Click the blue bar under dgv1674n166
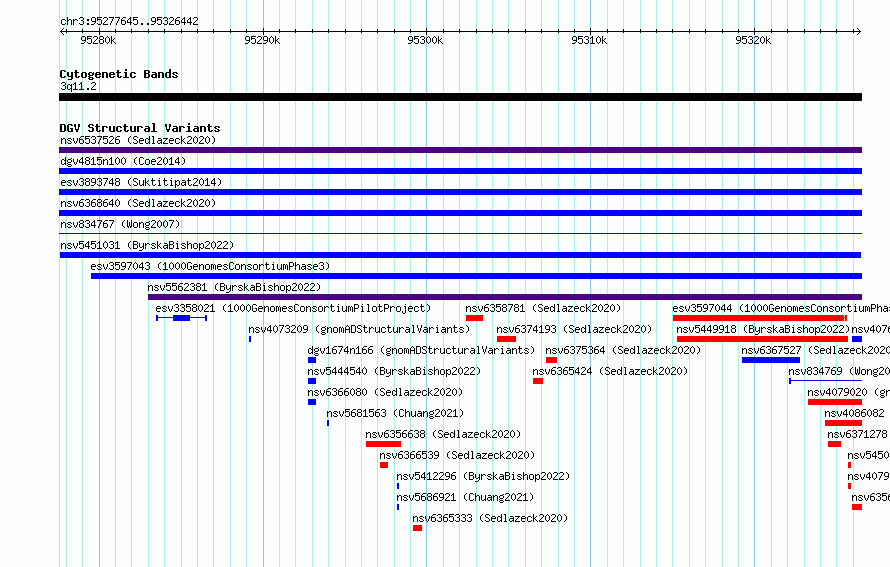 [312, 360]
